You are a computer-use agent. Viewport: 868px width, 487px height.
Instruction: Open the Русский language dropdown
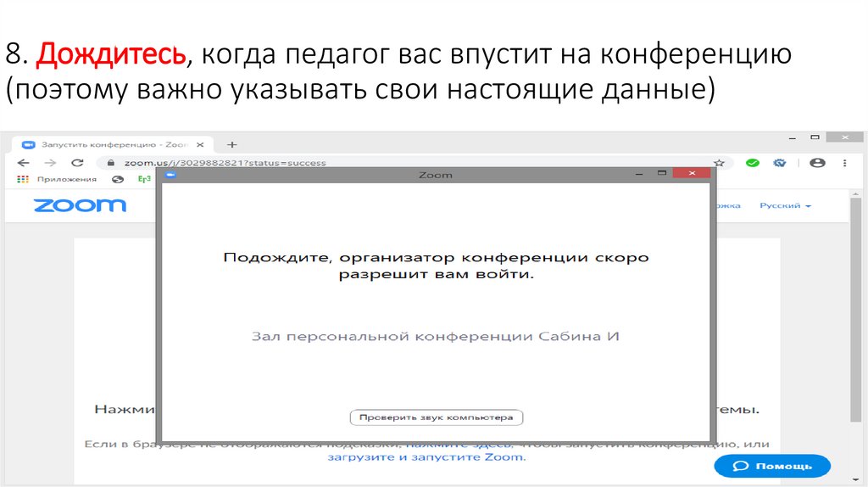click(785, 205)
